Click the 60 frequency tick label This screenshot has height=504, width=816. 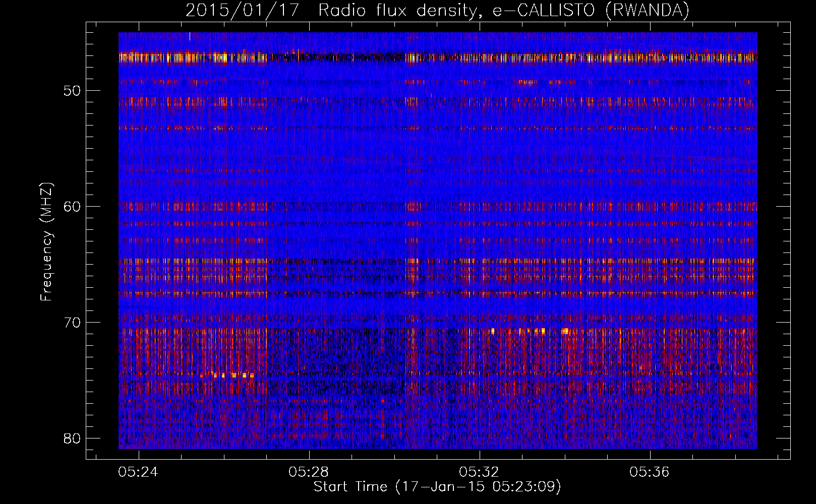(x=72, y=206)
